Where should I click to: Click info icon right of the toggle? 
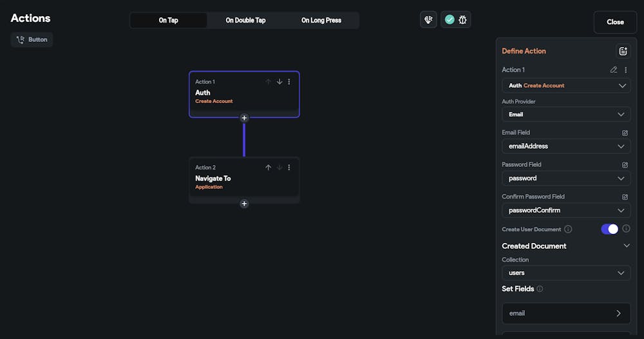(626, 228)
